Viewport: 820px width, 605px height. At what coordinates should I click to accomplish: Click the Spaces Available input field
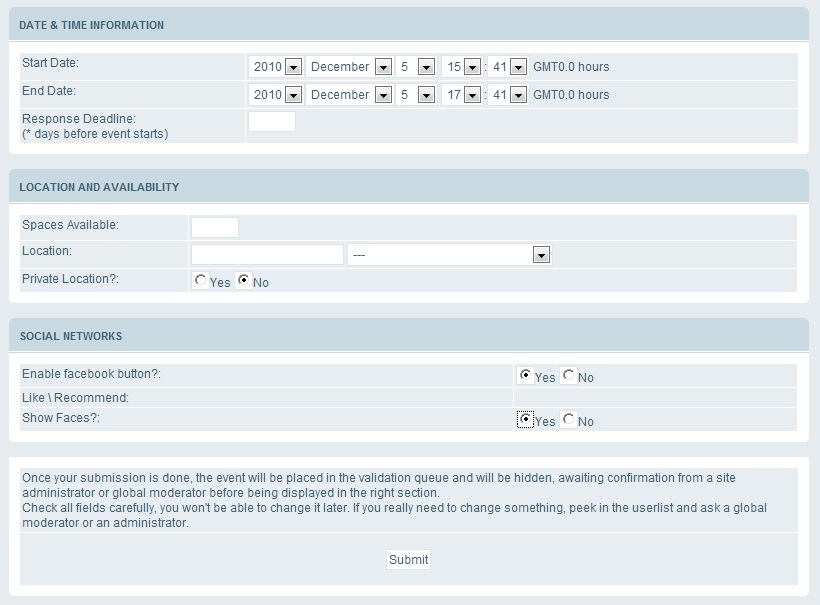click(x=215, y=227)
